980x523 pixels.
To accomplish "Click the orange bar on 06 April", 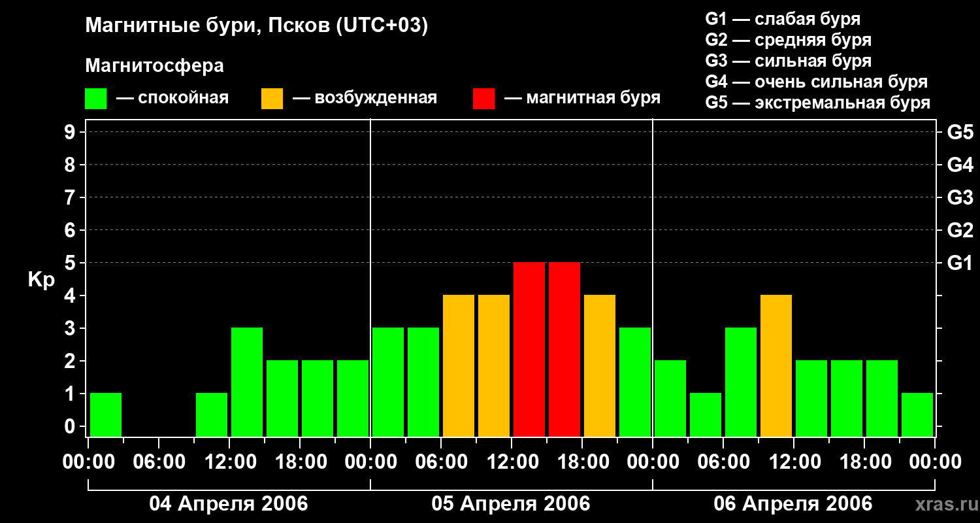I will 776,365.
